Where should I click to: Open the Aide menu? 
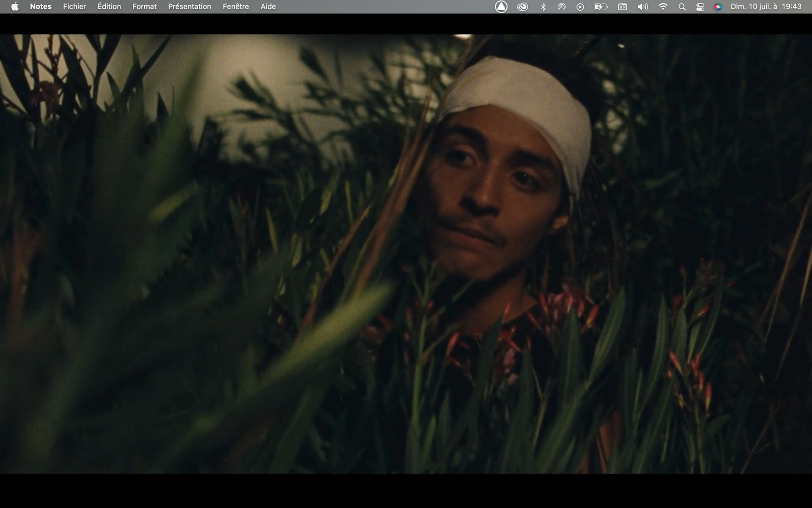tap(268, 6)
